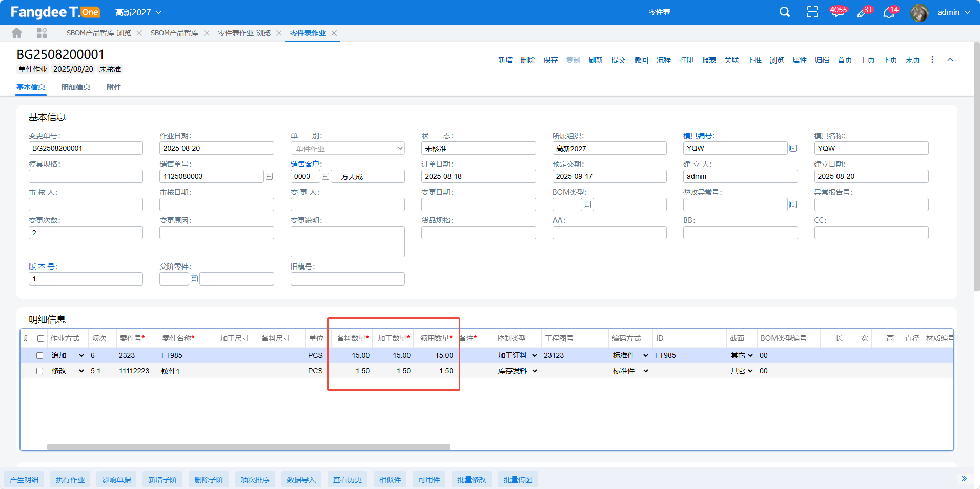Click lookup icon beside 销售单号 field
Image resolution: width=980 pixels, height=489 pixels.
(x=269, y=176)
